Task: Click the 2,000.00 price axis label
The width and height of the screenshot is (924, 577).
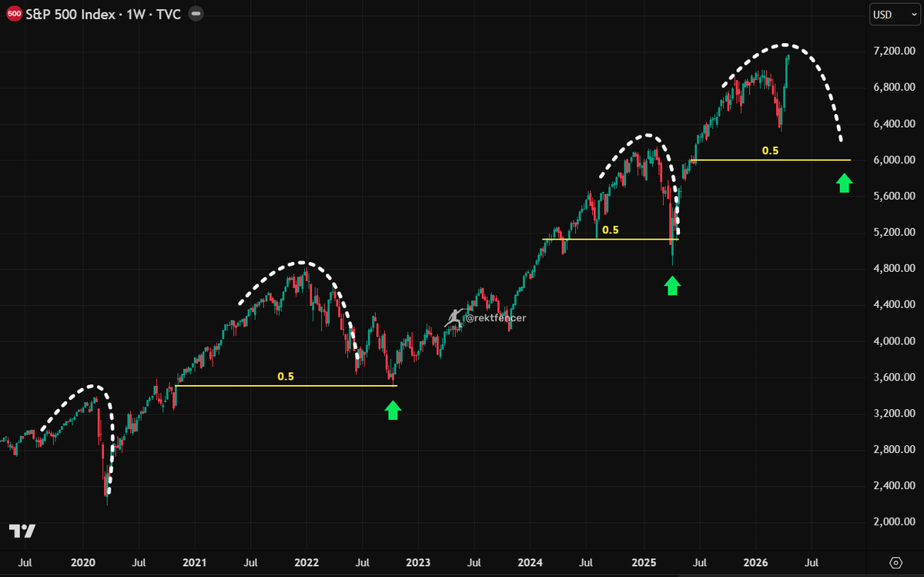Action: click(x=895, y=522)
